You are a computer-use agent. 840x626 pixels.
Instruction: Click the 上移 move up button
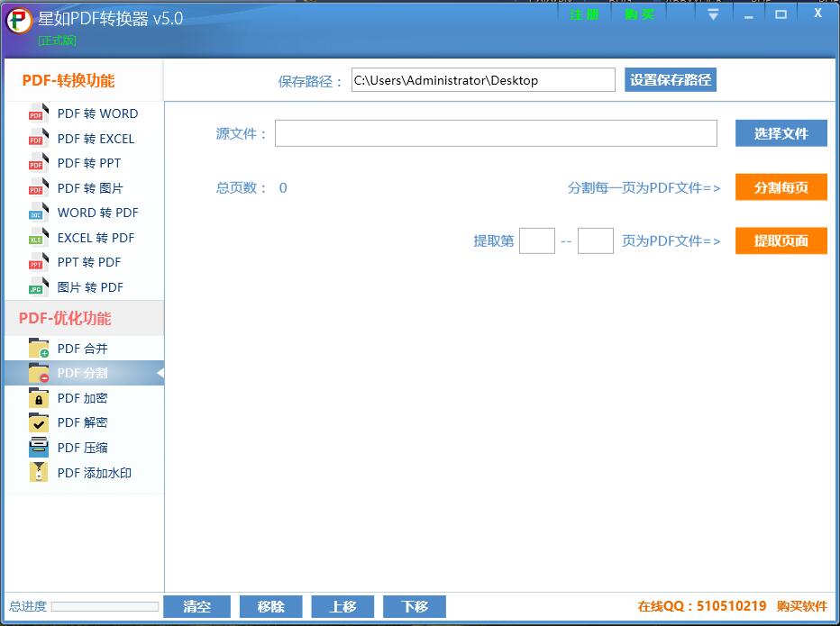point(342,606)
